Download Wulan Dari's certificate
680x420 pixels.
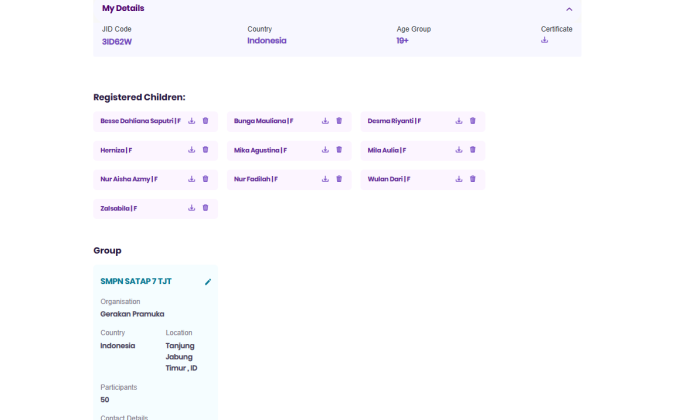click(x=459, y=179)
